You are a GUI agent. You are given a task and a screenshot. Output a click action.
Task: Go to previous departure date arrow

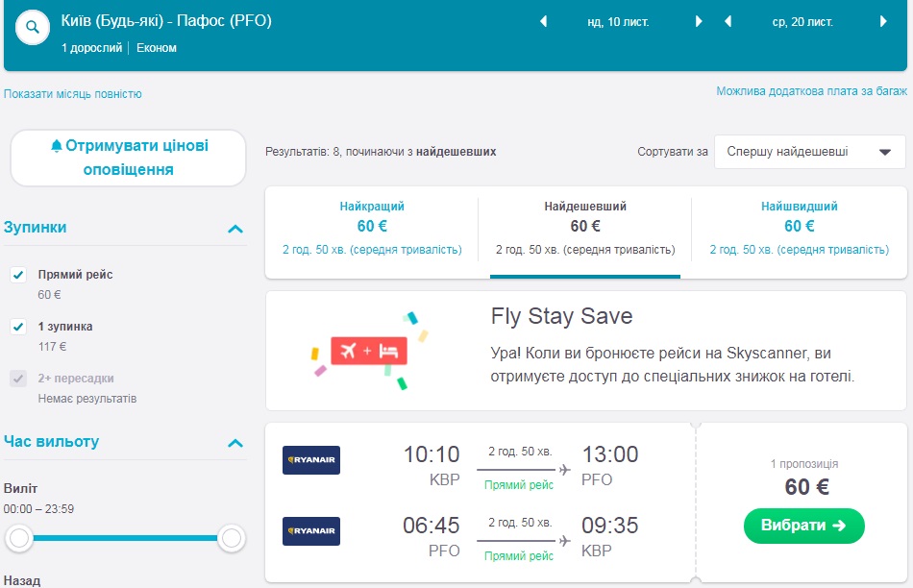543,21
